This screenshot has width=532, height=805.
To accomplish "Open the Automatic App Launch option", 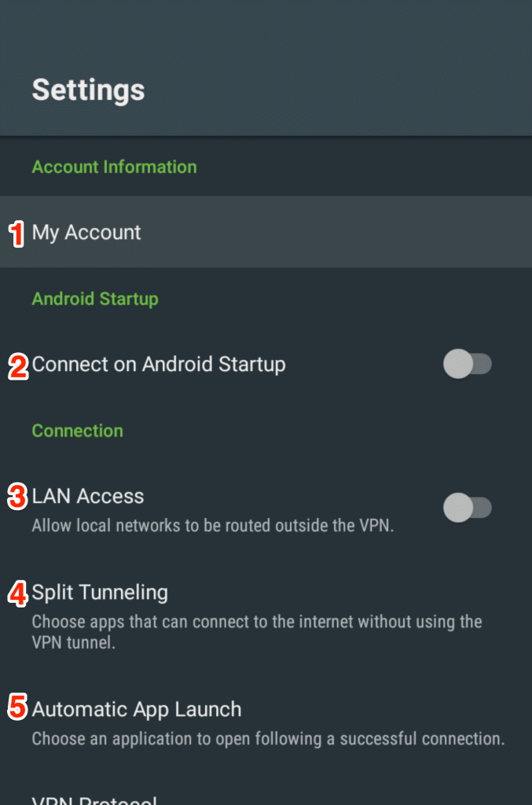I will point(266,723).
